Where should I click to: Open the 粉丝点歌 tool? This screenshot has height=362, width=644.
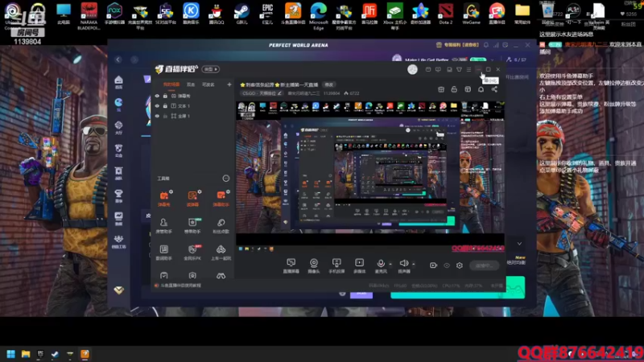click(x=221, y=225)
